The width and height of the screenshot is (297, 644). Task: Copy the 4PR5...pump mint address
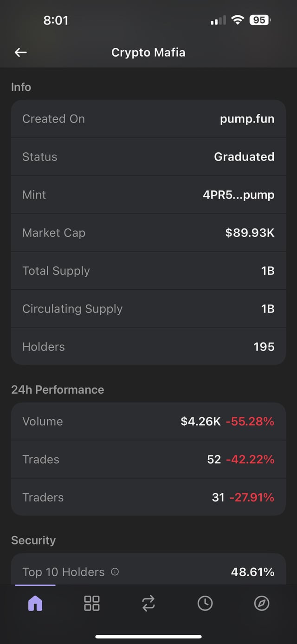pyautogui.click(x=238, y=195)
